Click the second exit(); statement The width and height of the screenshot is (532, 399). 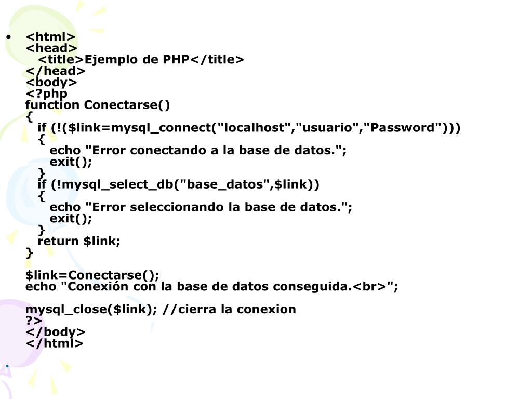pyautogui.click(x=71, y=219)
